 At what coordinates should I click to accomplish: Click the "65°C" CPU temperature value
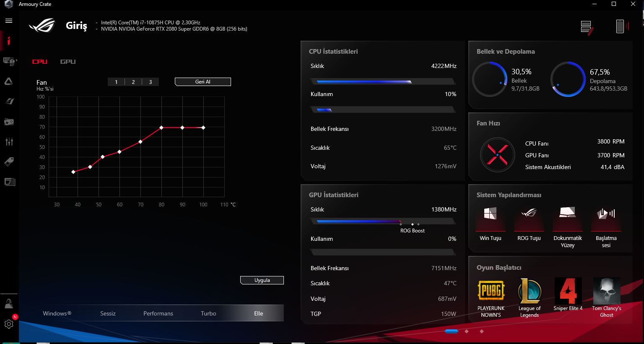[x=450, y=148]
